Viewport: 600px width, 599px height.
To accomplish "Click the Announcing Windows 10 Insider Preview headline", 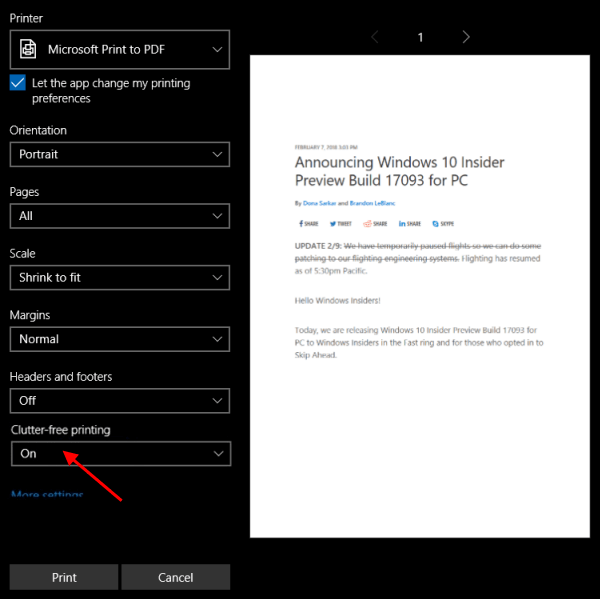I will [399, 171].
